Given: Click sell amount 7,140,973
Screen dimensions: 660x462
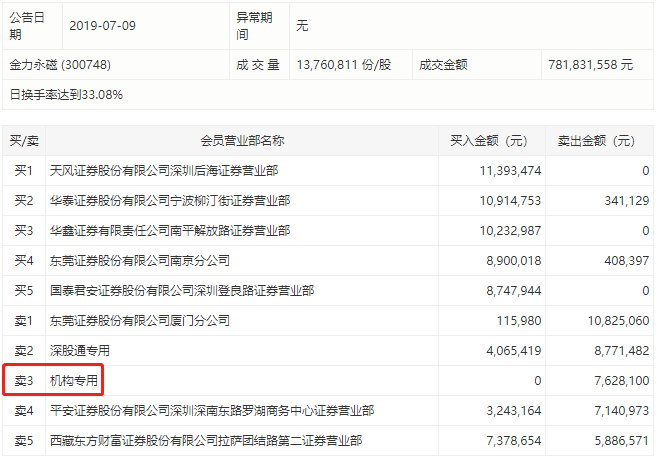Looking at the screenshot, I should tap(622, 411).
